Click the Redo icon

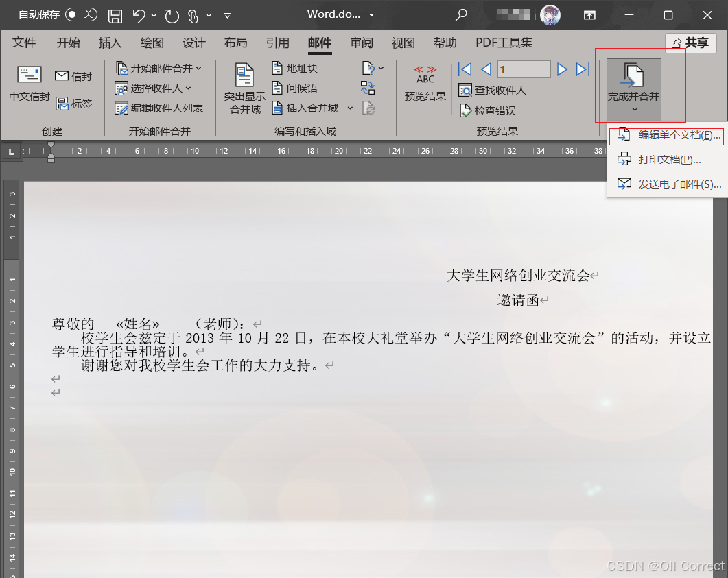(172, 16)
